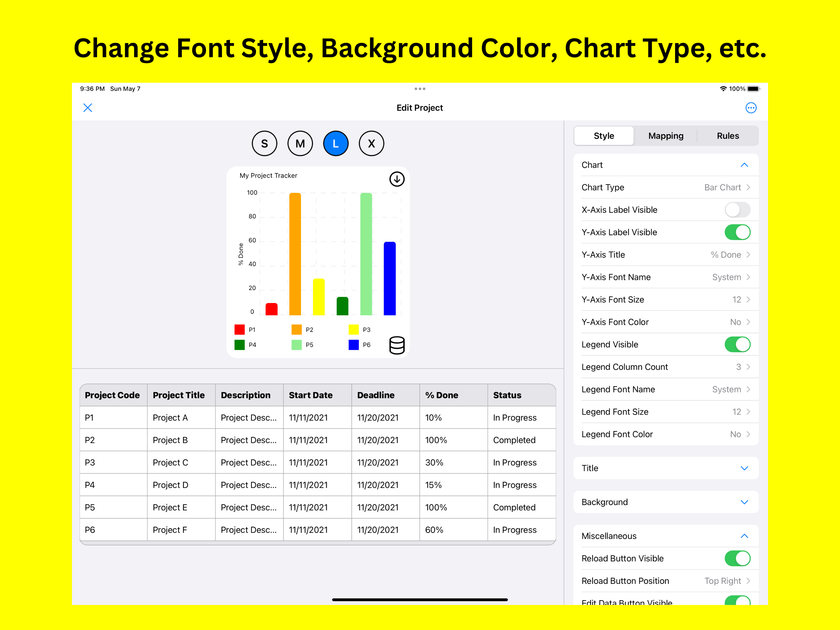
Task: Select the M size button
Action: point(300,144)
